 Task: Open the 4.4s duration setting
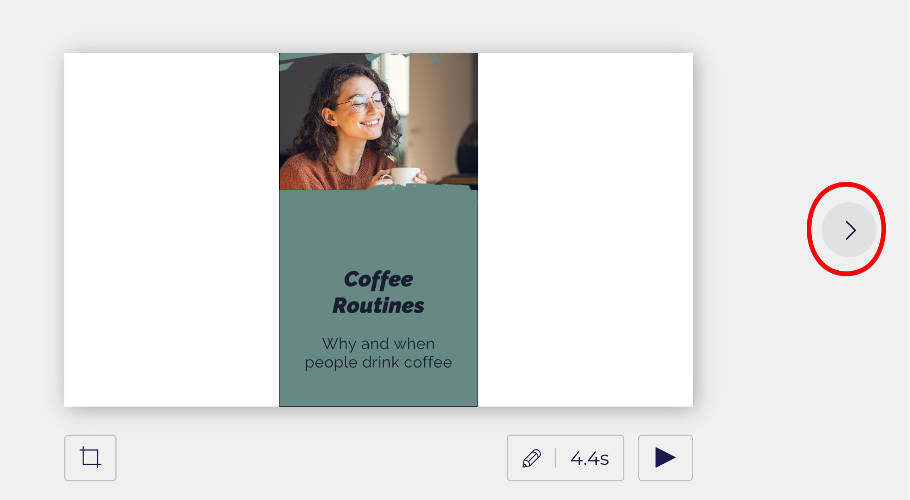tap(590, 458)
